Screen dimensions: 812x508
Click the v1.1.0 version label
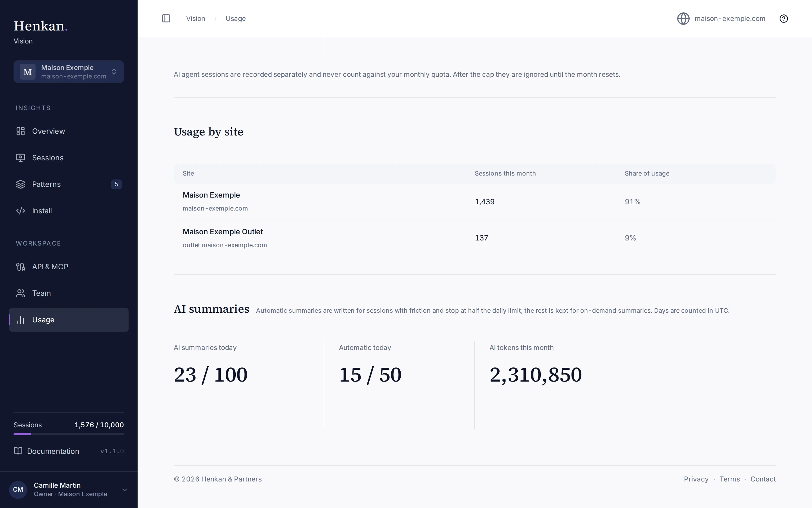[112, 451]
